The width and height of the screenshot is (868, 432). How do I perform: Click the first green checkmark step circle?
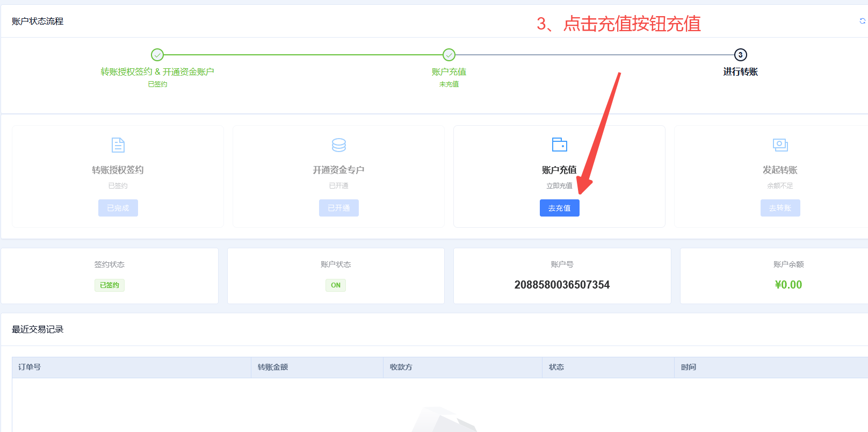[157, 55]
